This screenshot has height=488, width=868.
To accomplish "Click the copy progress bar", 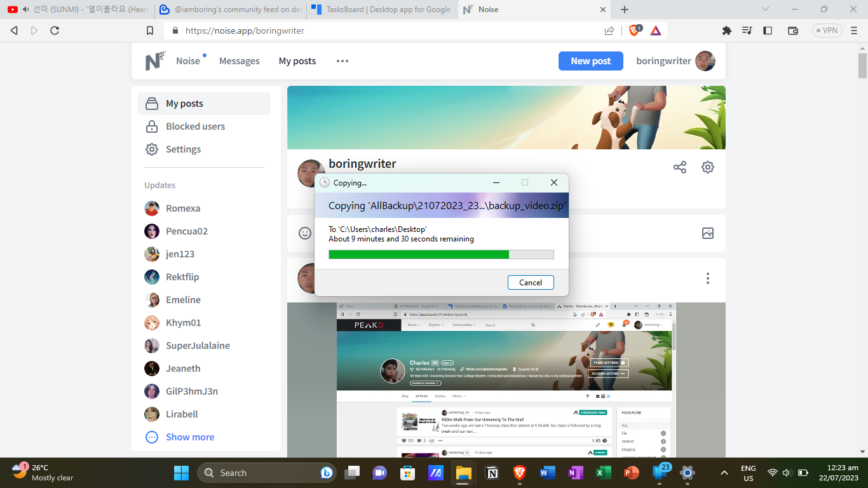I will [441, 254].
